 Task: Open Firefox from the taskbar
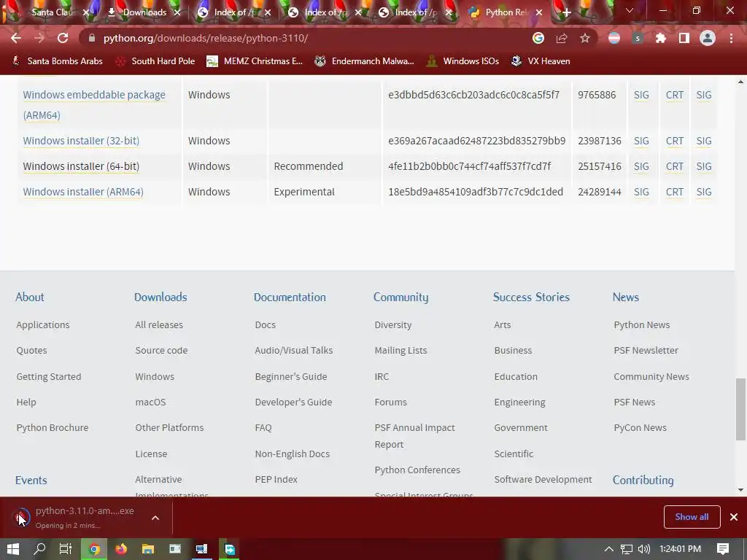point(121,549)
